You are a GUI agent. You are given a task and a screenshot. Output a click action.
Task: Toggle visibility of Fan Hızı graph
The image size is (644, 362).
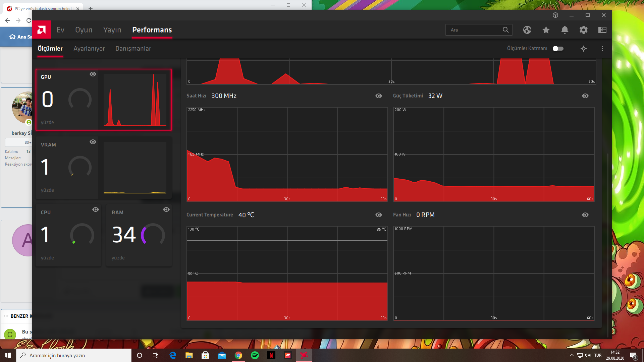coord(585,215)
